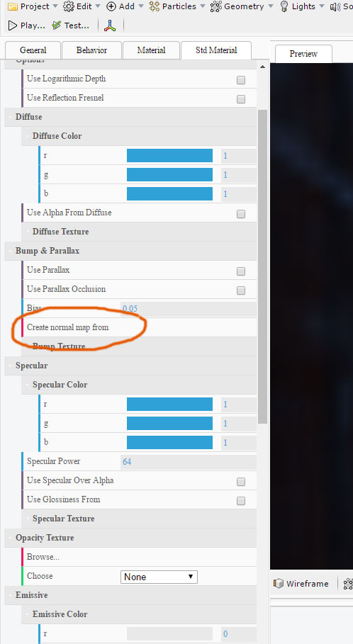The height and width of the screenshot is (644, 353).
Task: Click Create normal map from
Action: [68, 327]
